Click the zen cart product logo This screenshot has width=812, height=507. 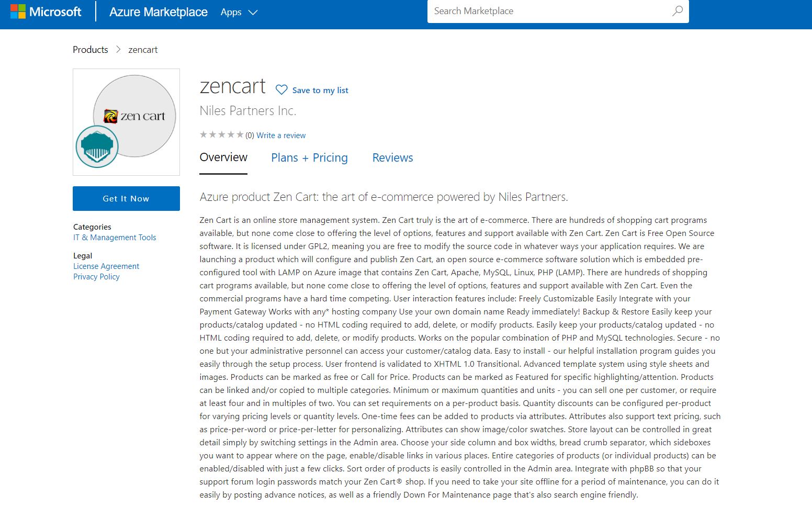134,116
